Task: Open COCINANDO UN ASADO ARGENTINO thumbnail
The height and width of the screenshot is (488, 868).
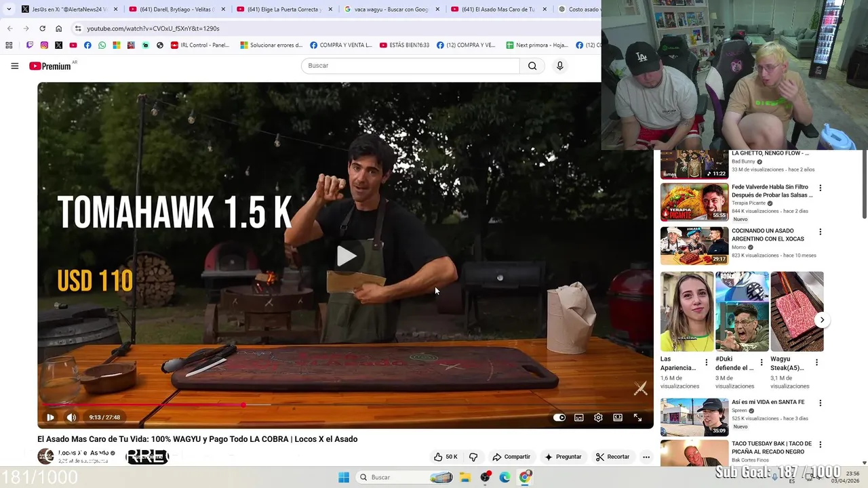Action: [x=694, y=245]
